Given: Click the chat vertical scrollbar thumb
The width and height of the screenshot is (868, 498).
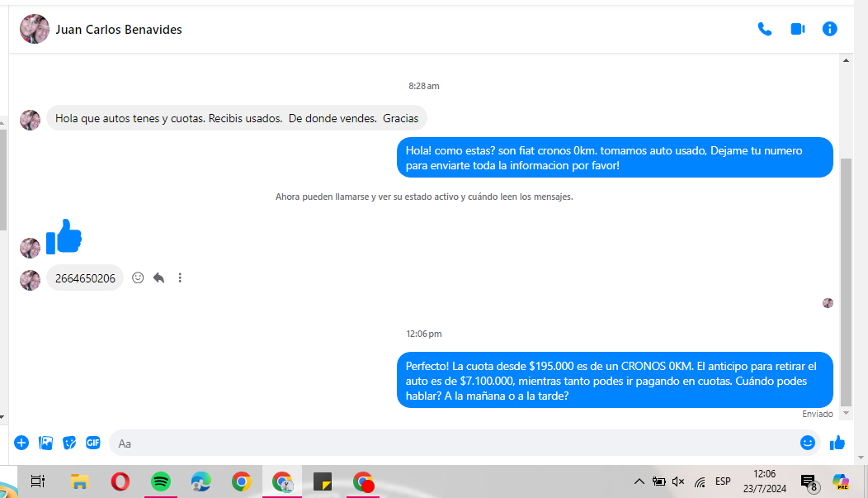Looking at the screenshot, I should click(x=846, y=282).
